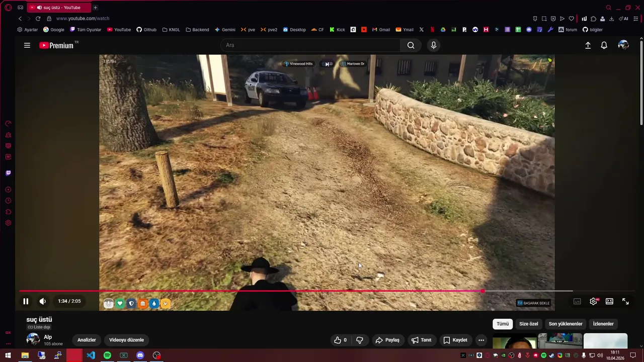Mute the video volume
Screen dimensions: 644x362
[43, 301]
